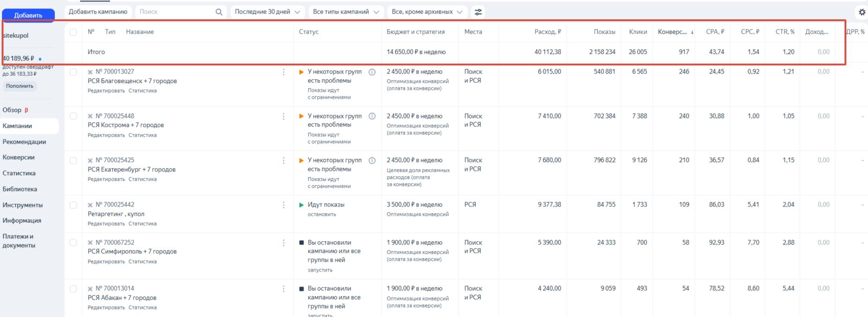Click info icon on РСЯ Кострома status
Image resolution: width=868 pixels, height=317 pixels.
pyautogui.click(x=372, y=116)
